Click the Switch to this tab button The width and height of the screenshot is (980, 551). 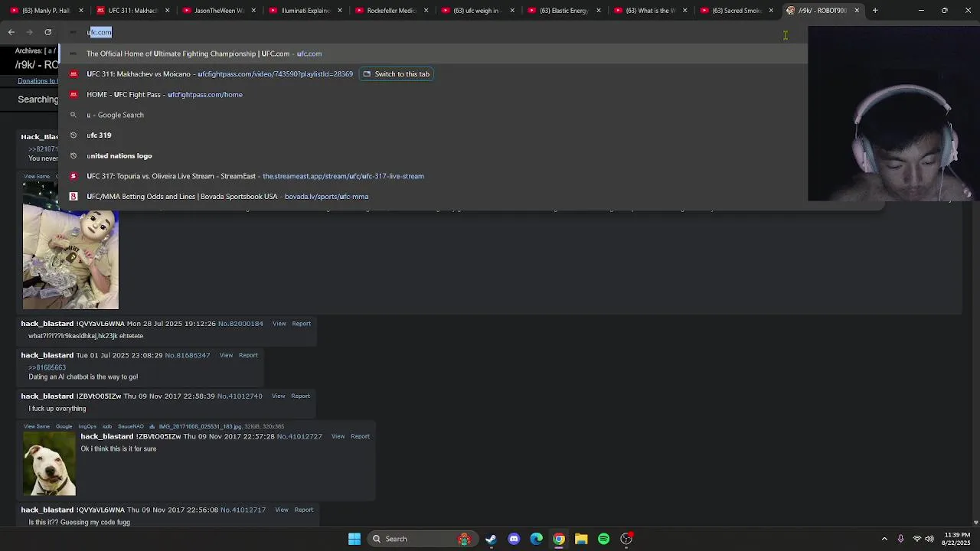click(397, 74)
